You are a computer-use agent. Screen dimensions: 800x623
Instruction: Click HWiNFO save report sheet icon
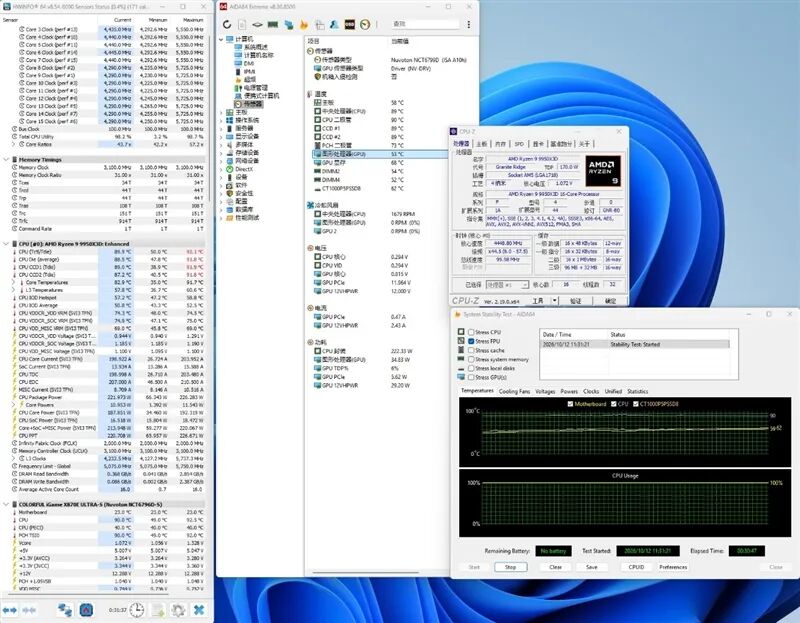[x=158, y=610]
